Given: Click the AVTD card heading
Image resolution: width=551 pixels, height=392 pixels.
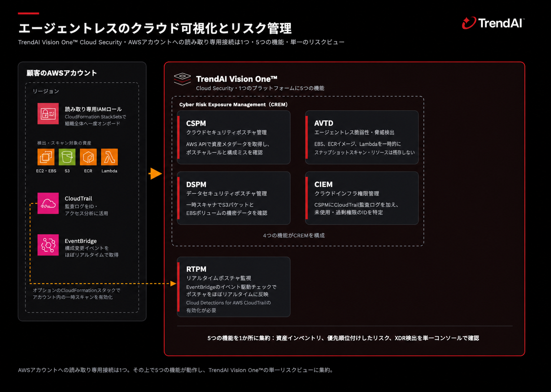Looking at the screenshot, I should 324,123.
